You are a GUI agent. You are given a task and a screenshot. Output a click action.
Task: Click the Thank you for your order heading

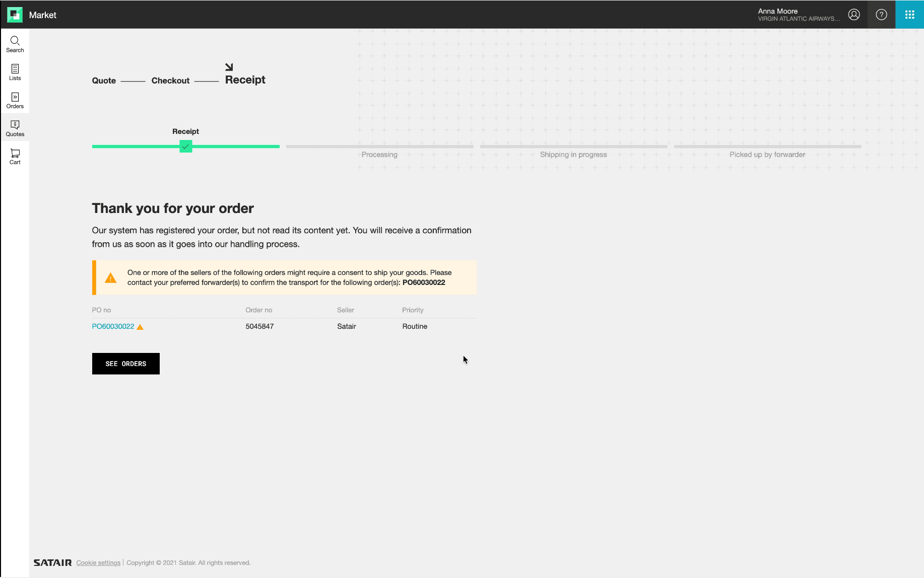[x=173, y=208]
